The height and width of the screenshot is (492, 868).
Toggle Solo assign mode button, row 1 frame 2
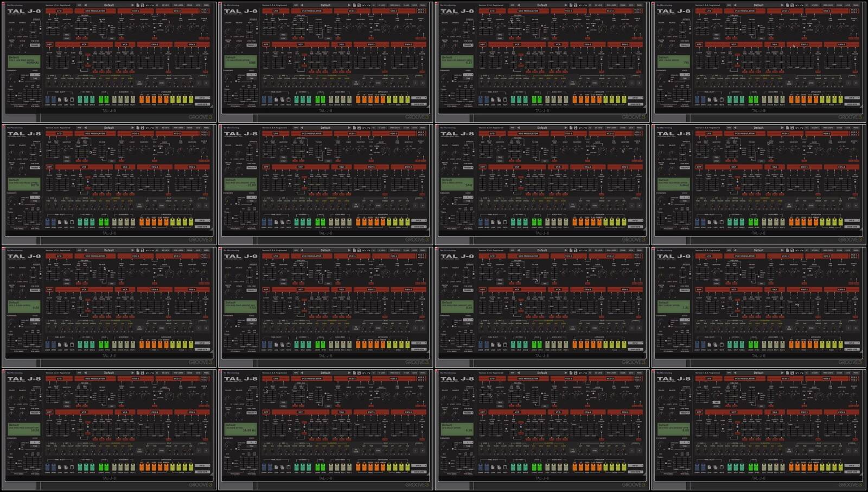[x=331, y=99]
